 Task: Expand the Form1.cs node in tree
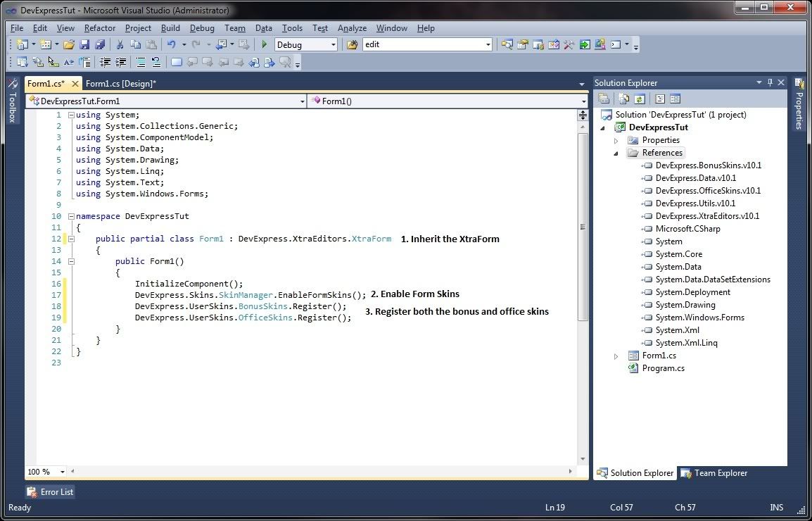point(616,356)
